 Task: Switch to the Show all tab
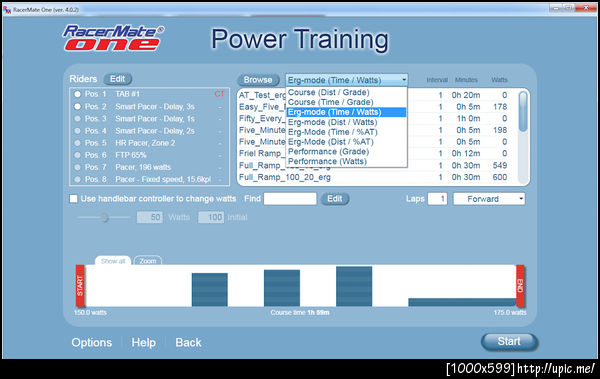pos(113,261)
